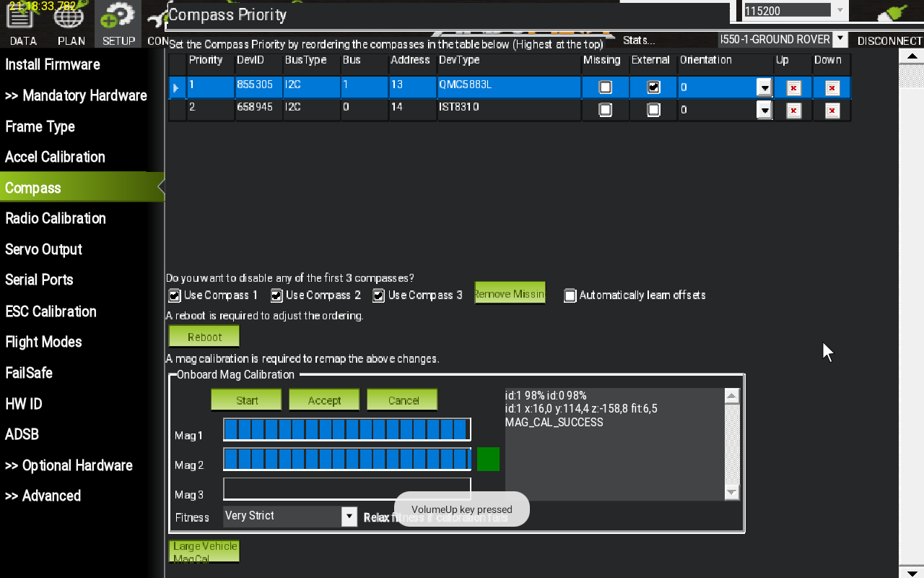Move IST8310 compass down in priority
The image size is (924, 578).
(832, 111)
